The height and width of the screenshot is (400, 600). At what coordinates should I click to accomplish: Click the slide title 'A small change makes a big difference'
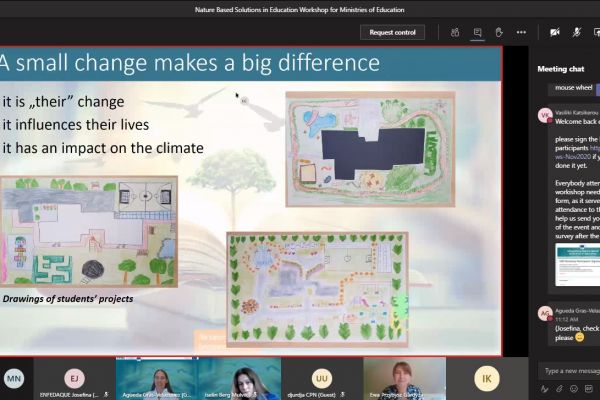tap(190, 63)
